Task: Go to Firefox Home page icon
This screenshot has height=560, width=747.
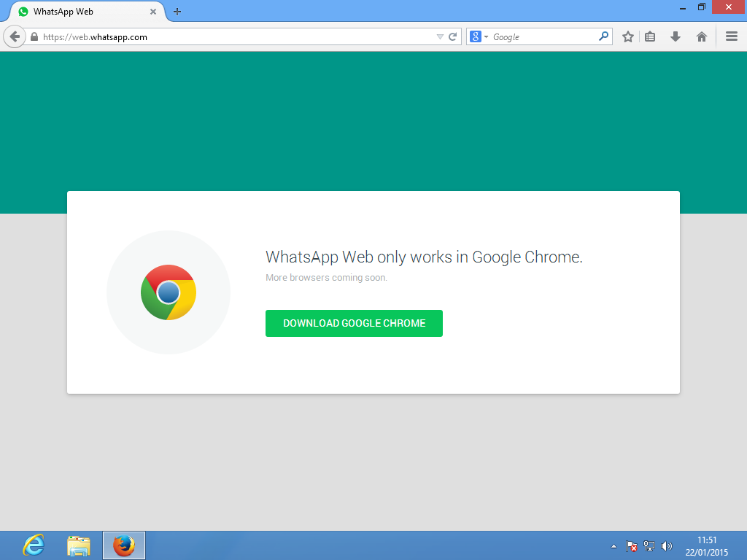Action: tap(702, 36)
